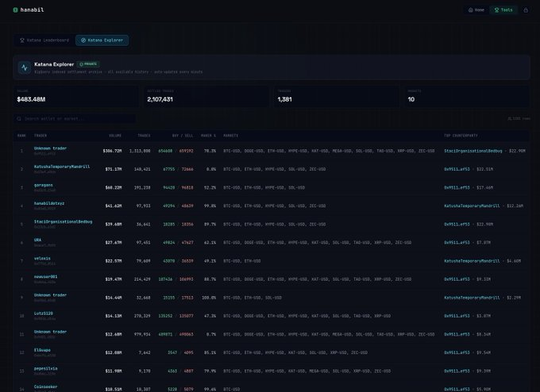
Task: Click the 1,381 traders stat card
Action: point(337,96)
